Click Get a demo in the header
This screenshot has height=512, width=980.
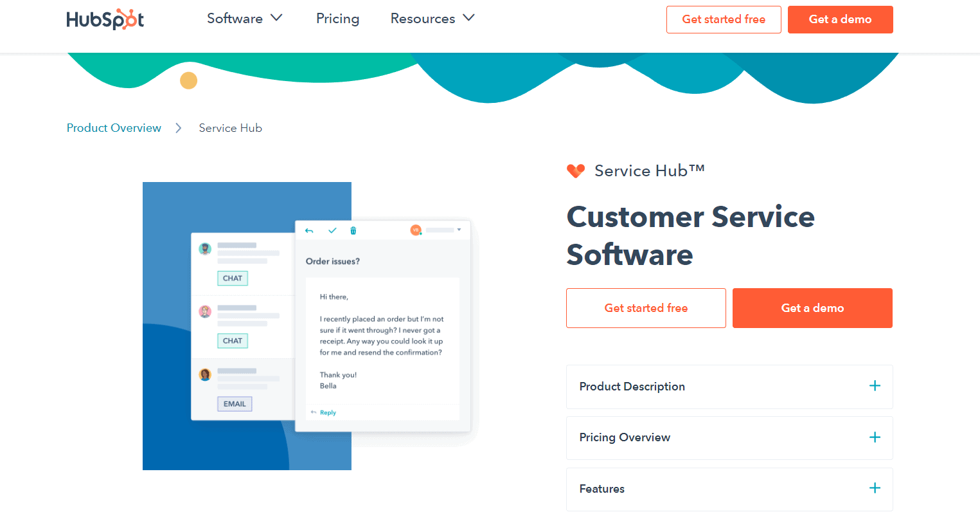(841, 19)
